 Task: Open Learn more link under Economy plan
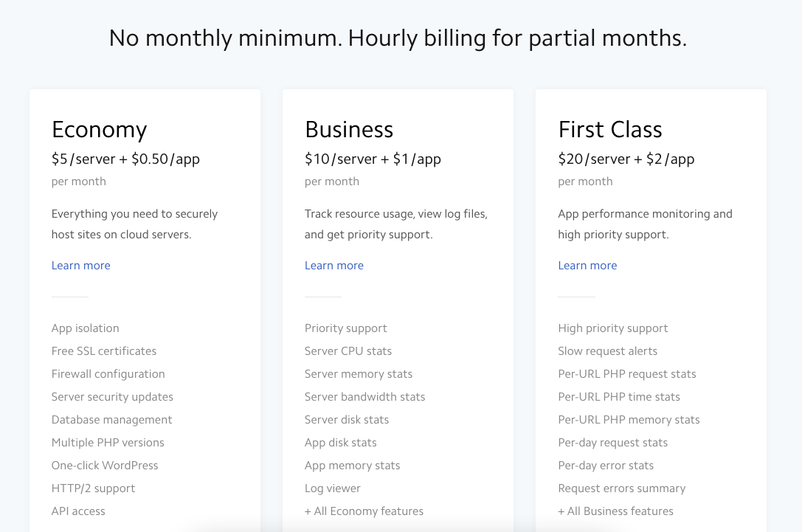pyautogui.click(x=80, y=266)
